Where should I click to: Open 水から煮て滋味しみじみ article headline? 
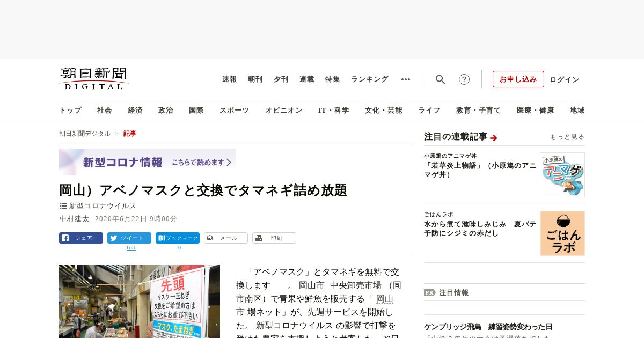[480, 229]
